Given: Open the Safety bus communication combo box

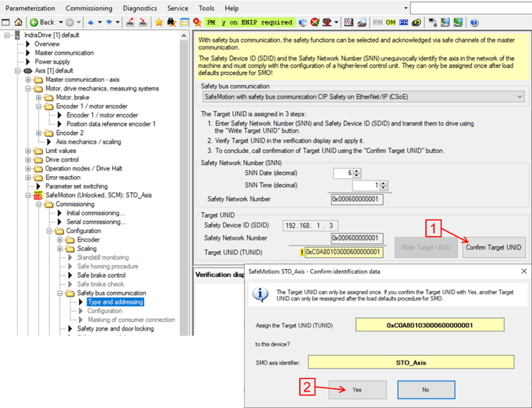Looking at the screenshot, I should [363, 97].
